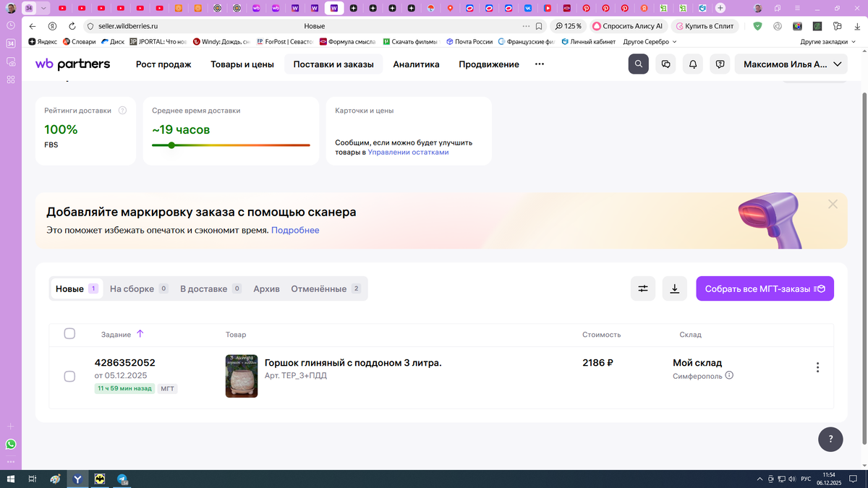Image resolution: width=868 pixels, height=488 pixels.
Task: Show hidden system tray icons chevron
Action: tap(759, 479)
